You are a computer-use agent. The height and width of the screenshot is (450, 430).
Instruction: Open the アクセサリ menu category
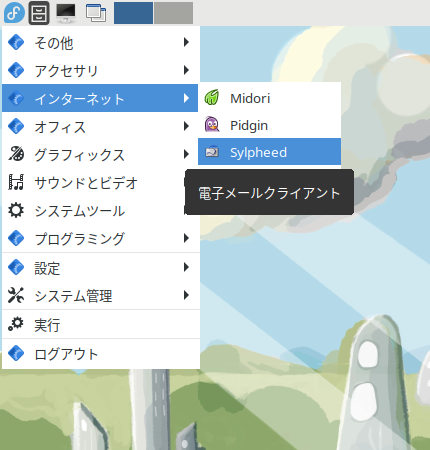click(100, 70)
